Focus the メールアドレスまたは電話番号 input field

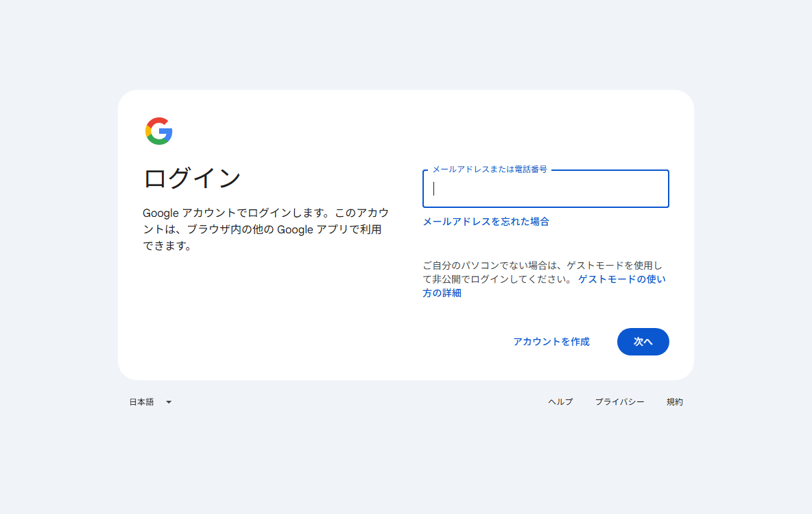pyautogui.click(x=546, y=189)
